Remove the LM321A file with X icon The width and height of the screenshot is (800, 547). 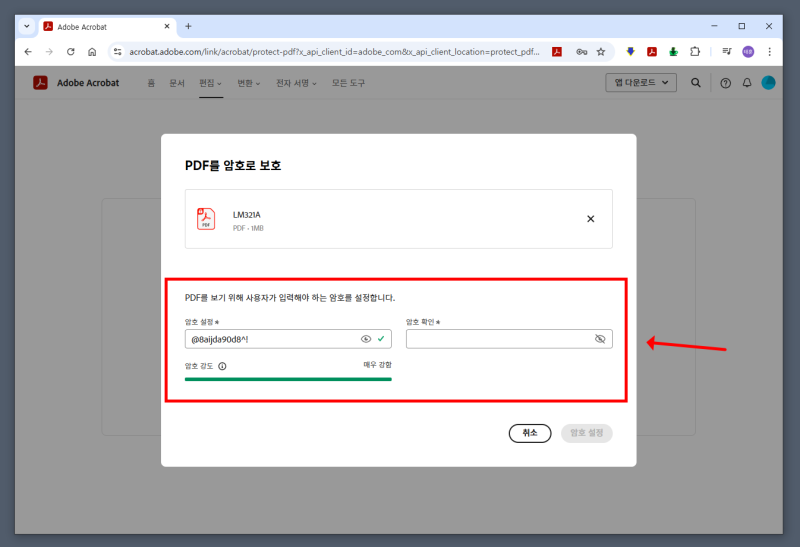(x=590, y=219)
